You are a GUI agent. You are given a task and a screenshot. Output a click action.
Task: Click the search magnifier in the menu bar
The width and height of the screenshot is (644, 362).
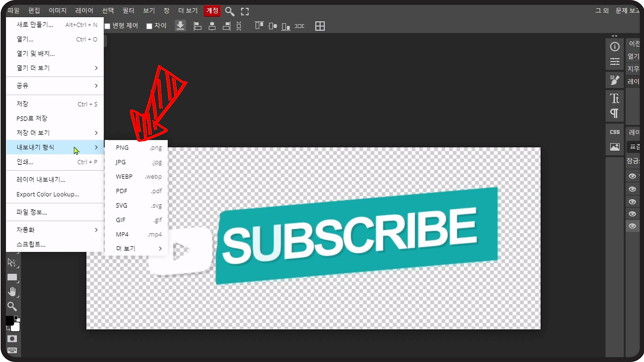pos(229,11)
